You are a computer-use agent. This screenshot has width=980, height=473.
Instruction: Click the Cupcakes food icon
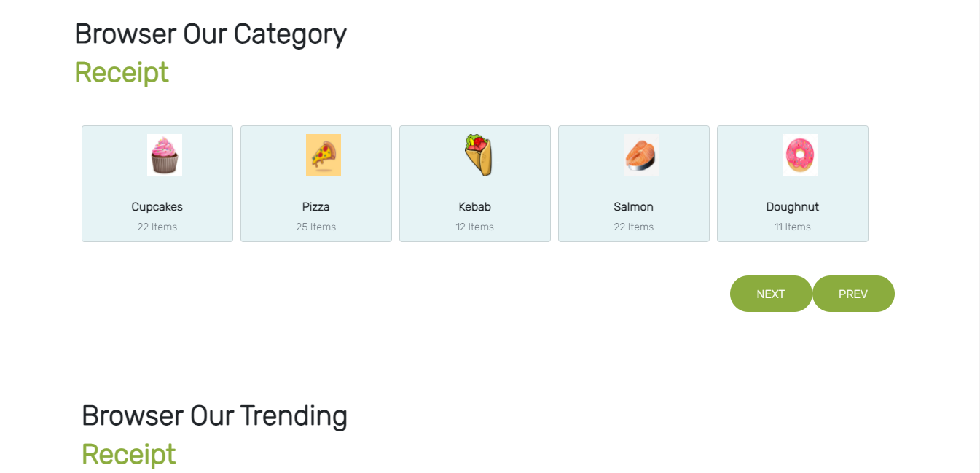tap(165, 155)
